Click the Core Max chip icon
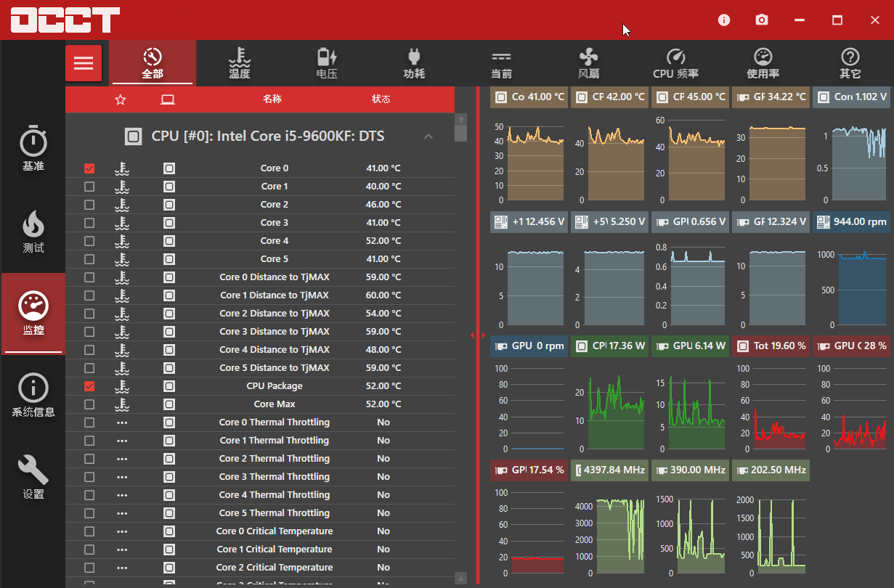The image size is (894, 588). tap(169, 404)
